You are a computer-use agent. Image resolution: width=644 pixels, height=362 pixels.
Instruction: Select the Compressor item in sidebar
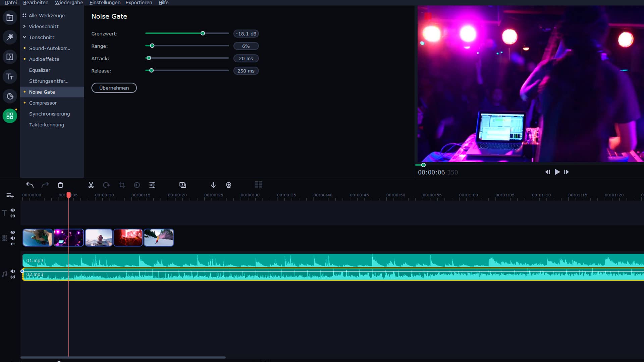[43, 103]
